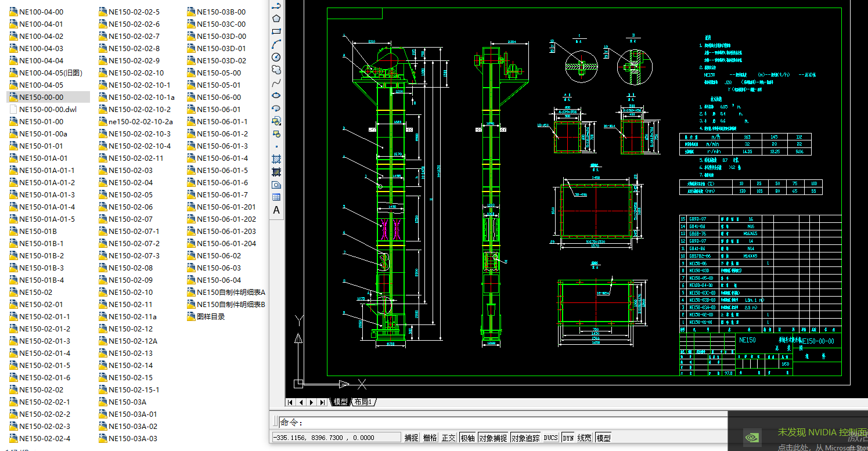This screenshot has height=451, width=868.
Task: Select the NE150-03A folder
Action: tap(123, 402)
